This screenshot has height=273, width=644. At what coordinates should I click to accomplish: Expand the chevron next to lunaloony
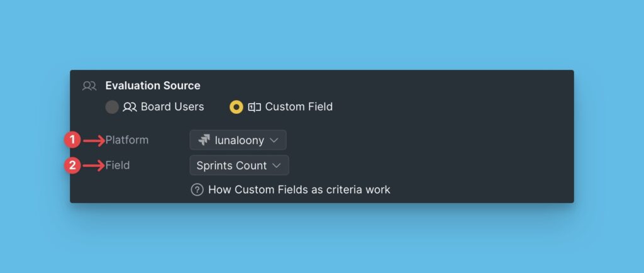tap(274, 140)
